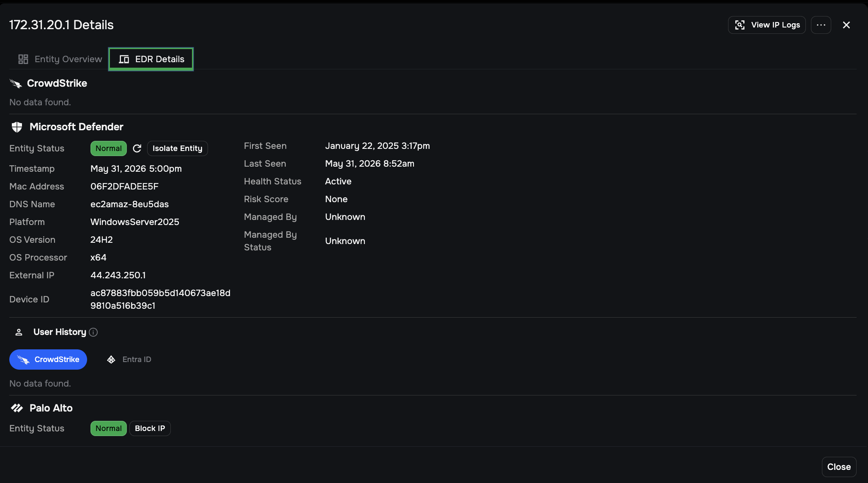The image size is (868, 483).
Task: Click the Isolate Entity button
Action: pos(177,148)
